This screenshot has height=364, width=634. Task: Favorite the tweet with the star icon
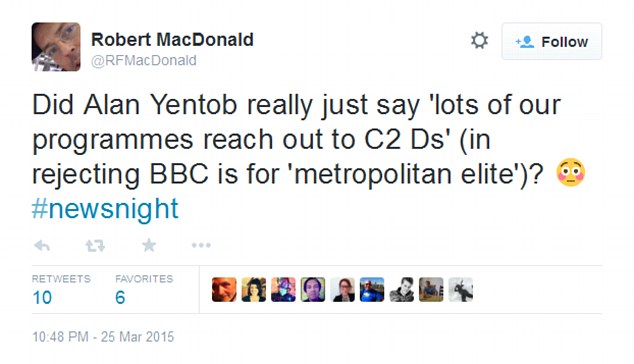click(149, 245)
